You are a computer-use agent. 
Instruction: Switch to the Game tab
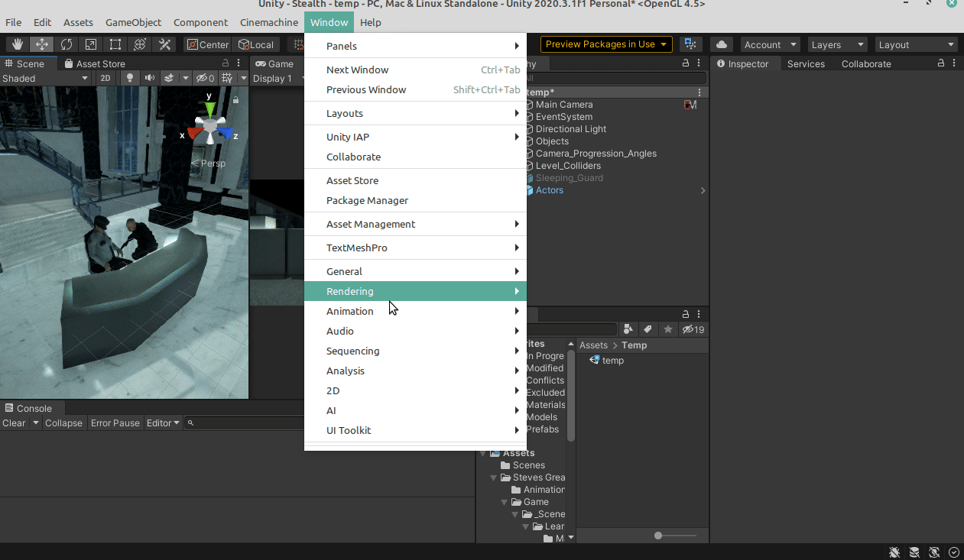click(x=275, y=63)
